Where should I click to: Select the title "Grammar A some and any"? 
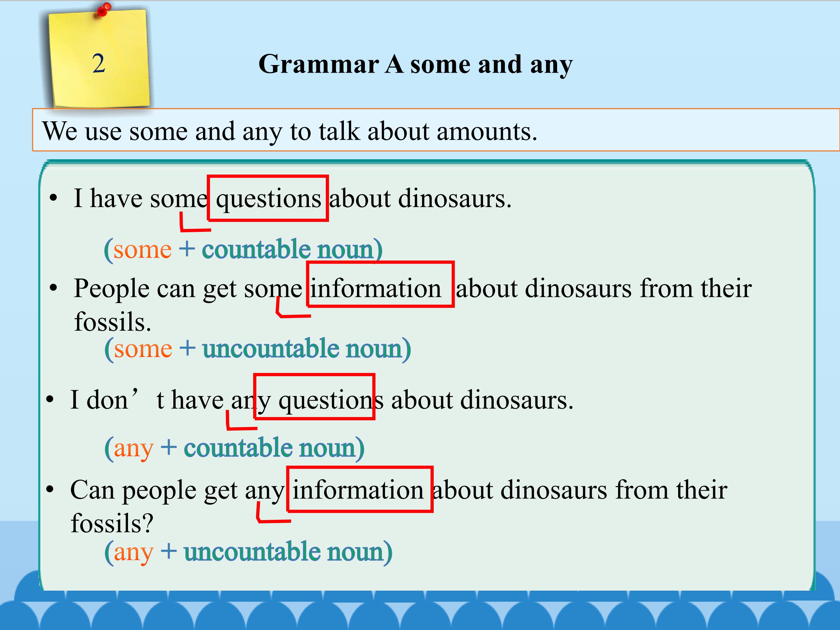pyautogui.click(x=415, y=64)
